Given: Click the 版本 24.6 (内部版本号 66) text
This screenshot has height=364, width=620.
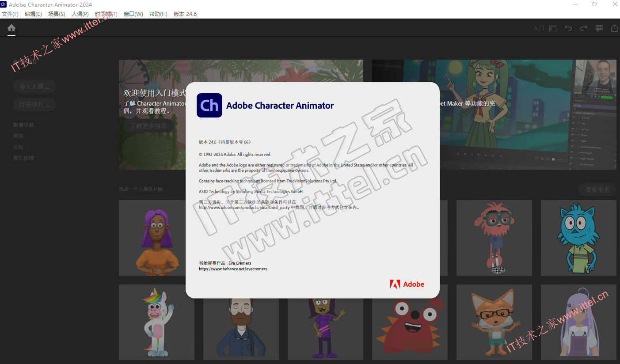Looking at the screenshot, I should pos(225,142).
